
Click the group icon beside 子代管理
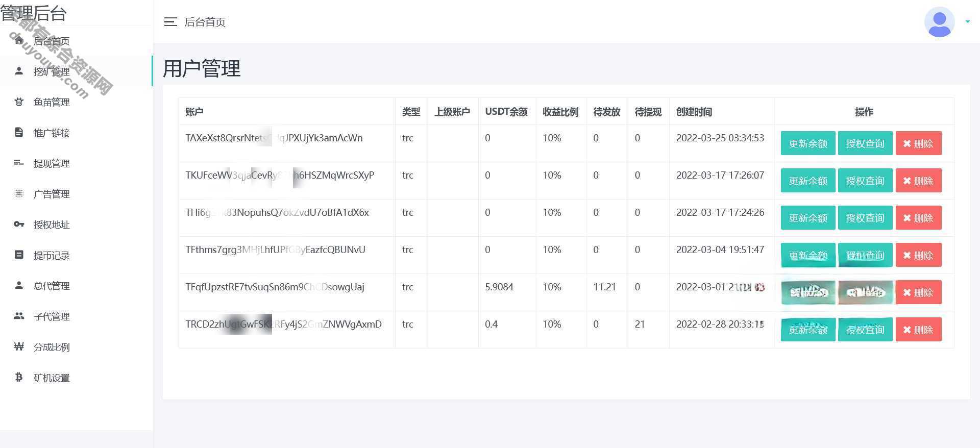[19, 316]
